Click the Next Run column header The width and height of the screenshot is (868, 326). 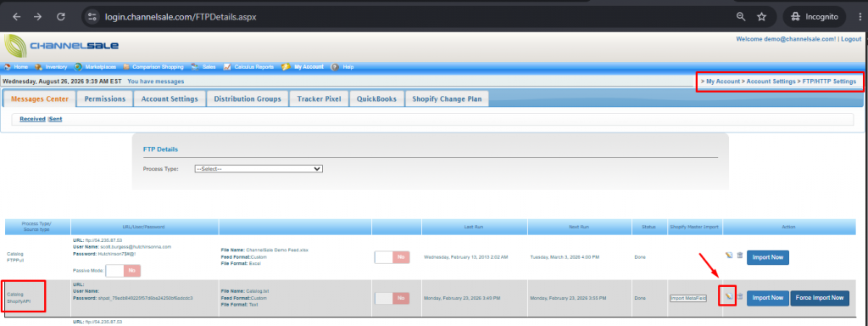tap(580, 227)
